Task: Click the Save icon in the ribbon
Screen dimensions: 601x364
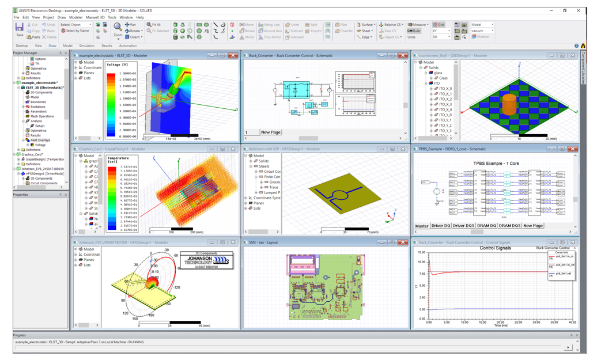Action: (x=19, y=27)
